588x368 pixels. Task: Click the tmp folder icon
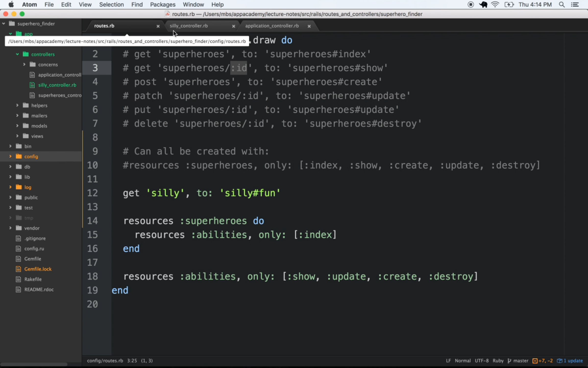[19, 218]
